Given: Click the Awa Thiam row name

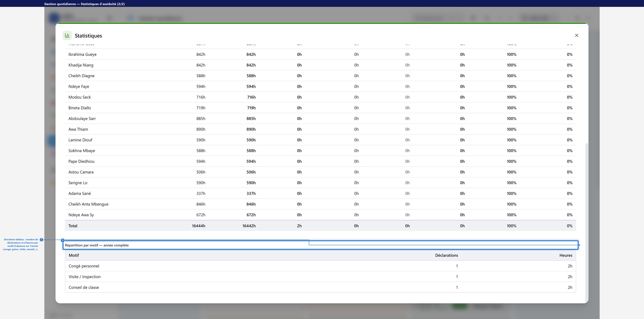Looking at the screenshot, I should pos(78,129).
